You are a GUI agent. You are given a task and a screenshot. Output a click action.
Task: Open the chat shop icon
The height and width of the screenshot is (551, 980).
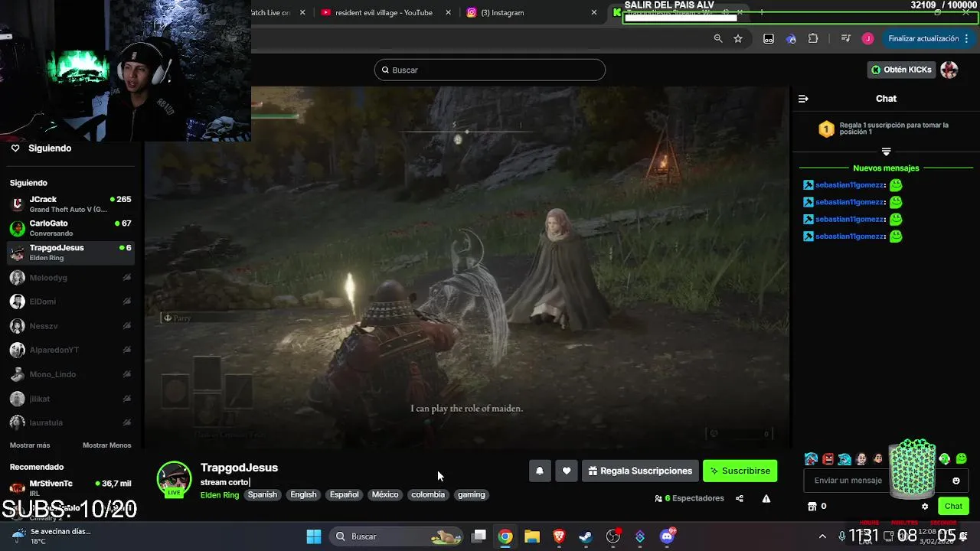click(x=812, y=506)
